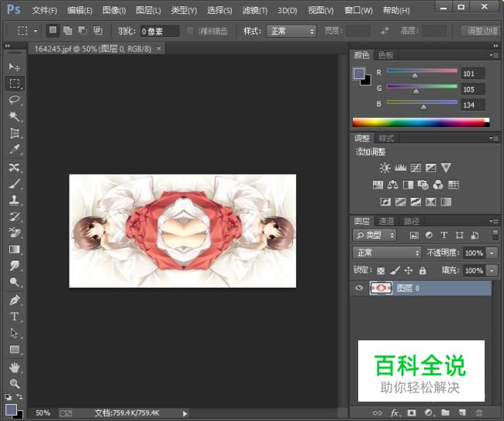Screen dimensions: 504x421
Task: Toggle 消除锯齿 anti-alias checkbox
Action: (190, 31)
